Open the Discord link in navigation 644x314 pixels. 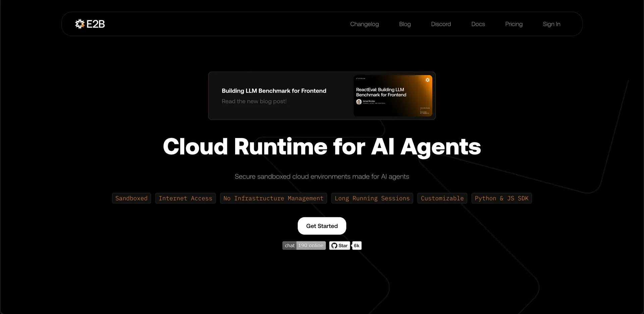[441, 24]
